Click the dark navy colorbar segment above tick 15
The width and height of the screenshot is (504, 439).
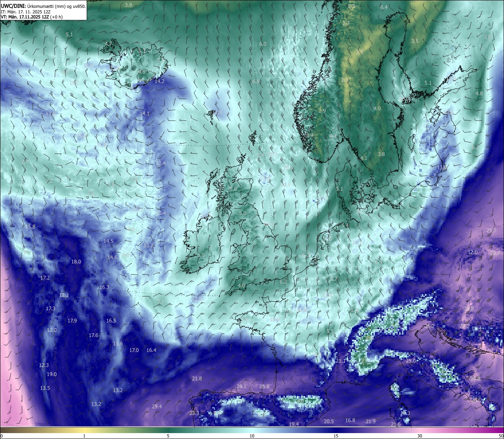336,430
